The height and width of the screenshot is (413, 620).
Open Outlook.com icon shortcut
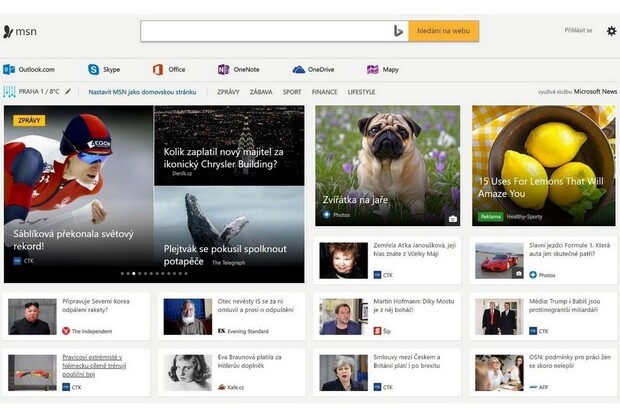[9, 70]
